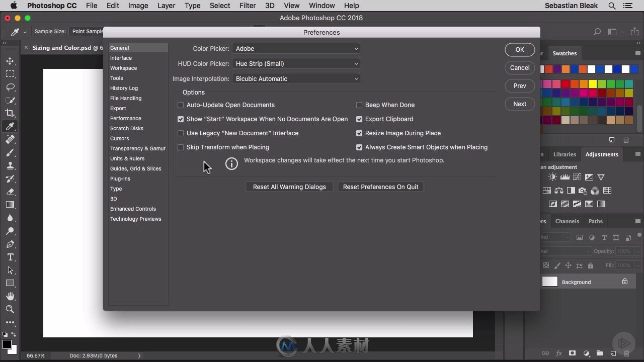This screenshot has width=644, height=362.
Task: Select the Lasso tool
Action: pyautogui.click(x=10, y=87)
